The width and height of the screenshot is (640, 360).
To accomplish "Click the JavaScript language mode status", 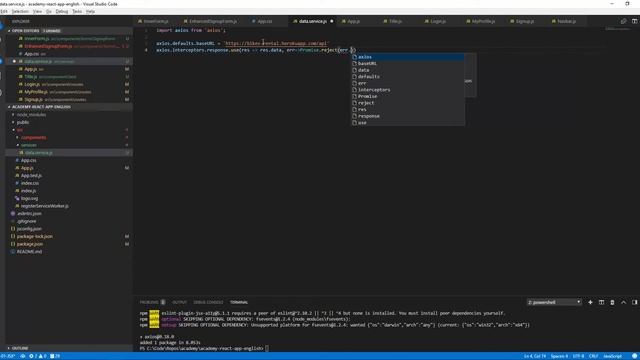I will point(612,356).
